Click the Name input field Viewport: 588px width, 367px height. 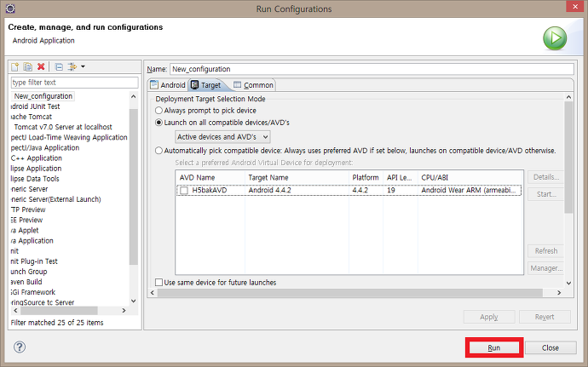pyautogui.click(x=372, y=69)
